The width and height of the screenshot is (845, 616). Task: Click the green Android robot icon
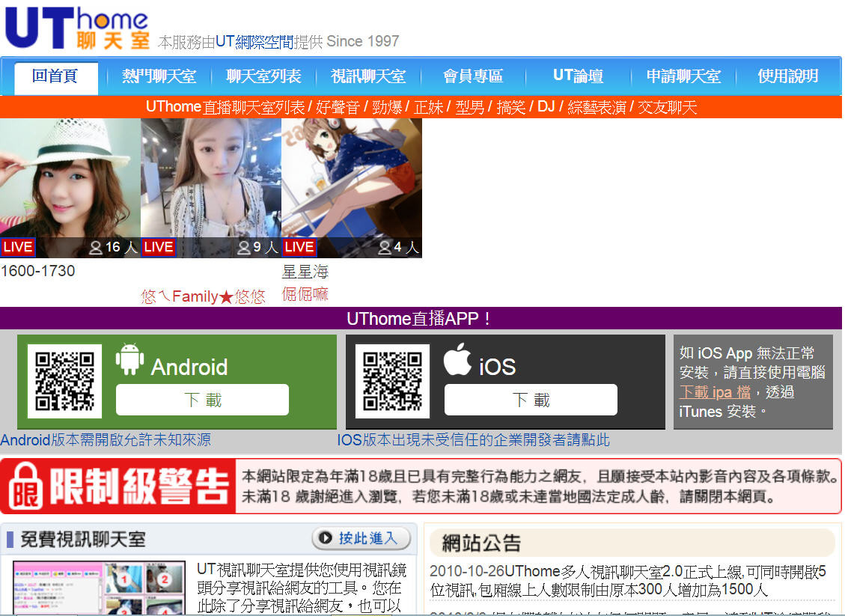pyautogui.click(x=129, y=360)
